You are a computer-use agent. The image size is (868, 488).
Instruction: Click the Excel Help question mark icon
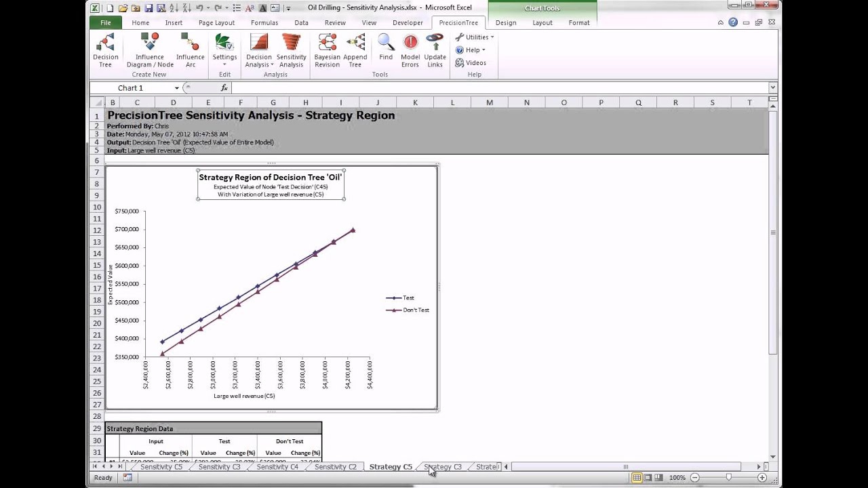coord(733,22)
